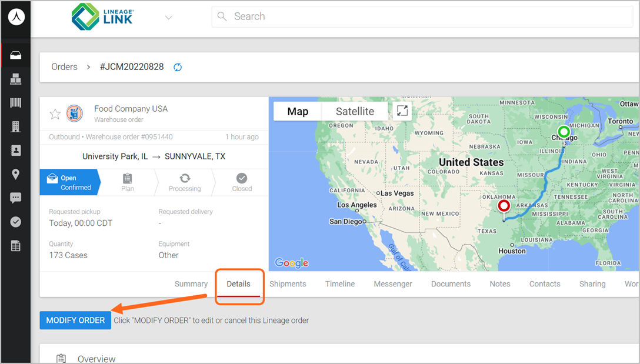Open the Timeline tab

pyautogui.click(x=340, y=284)
